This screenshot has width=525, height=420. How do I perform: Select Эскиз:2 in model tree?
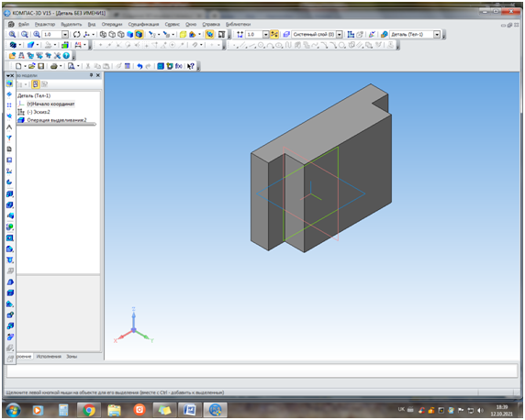pos(39,112)
